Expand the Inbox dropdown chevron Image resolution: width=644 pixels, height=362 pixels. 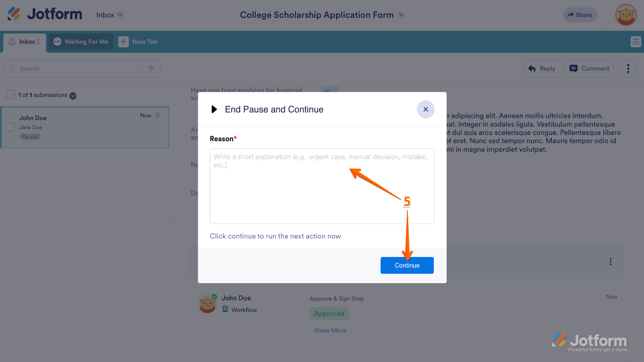pyautogui.click(x=120, y=15)
